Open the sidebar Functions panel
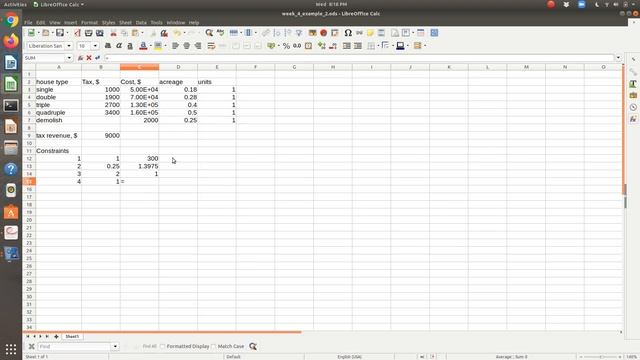640x360 pixels. pos(633,119)
